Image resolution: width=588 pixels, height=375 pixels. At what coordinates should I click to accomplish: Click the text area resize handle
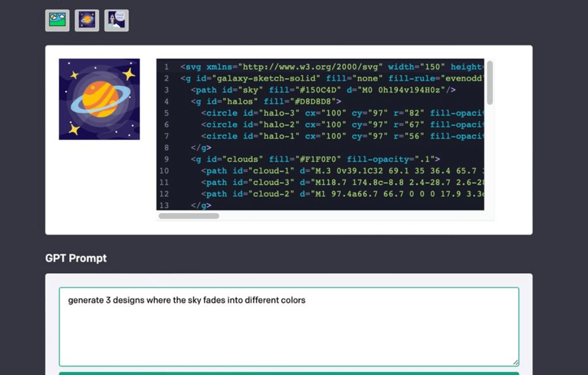515,362
